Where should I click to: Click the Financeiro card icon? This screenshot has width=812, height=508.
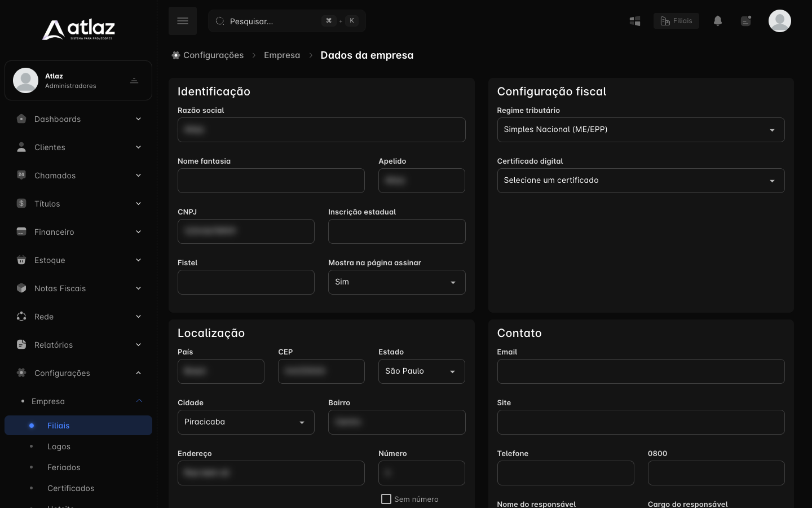21,231
